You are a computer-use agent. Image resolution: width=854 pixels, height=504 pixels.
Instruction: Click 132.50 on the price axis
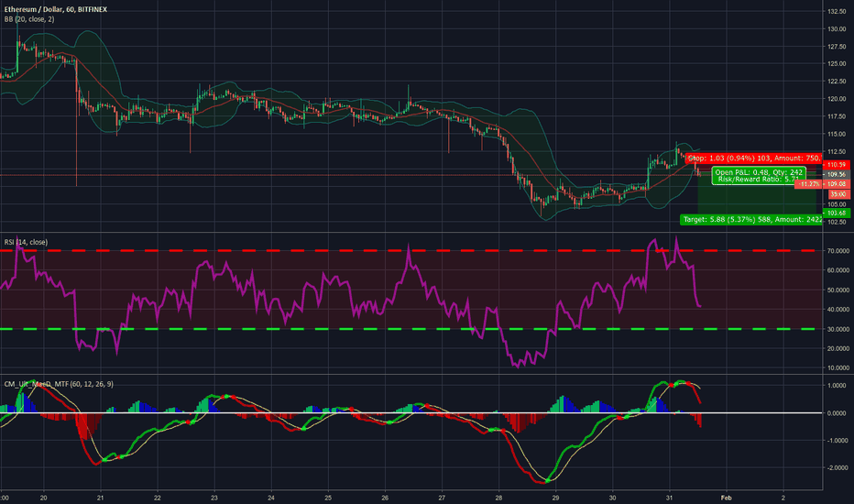pyautogui.click(x=837, y=11)
